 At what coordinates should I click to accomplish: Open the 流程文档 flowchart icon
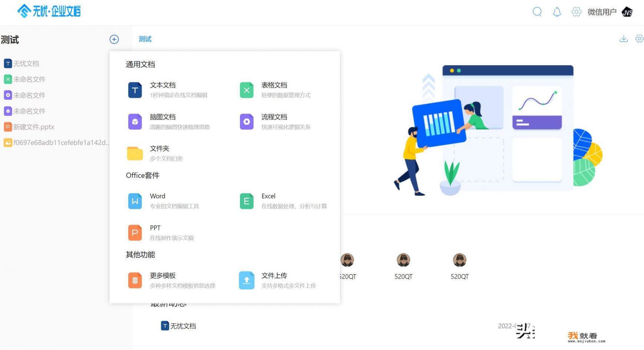[246, 121]
